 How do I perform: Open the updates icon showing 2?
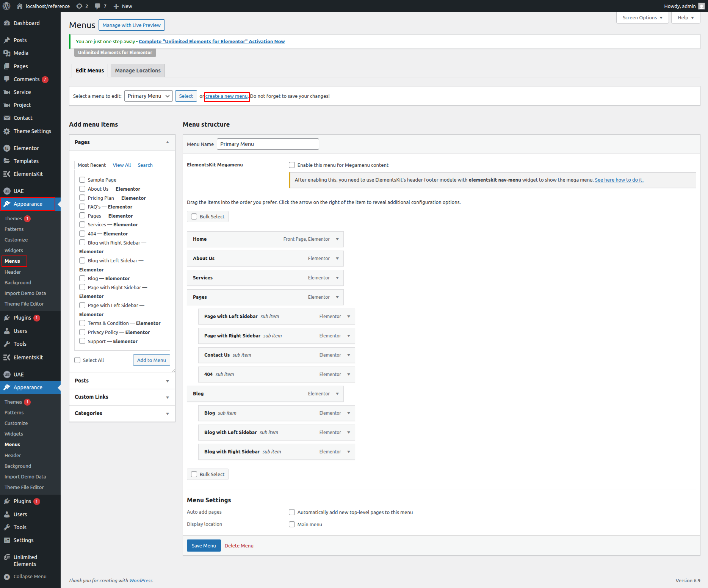click(79, 6)
